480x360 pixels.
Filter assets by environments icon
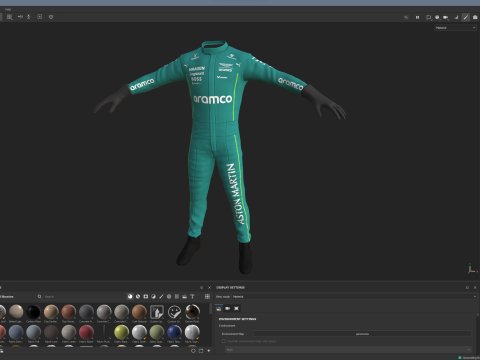pos(184,296)
